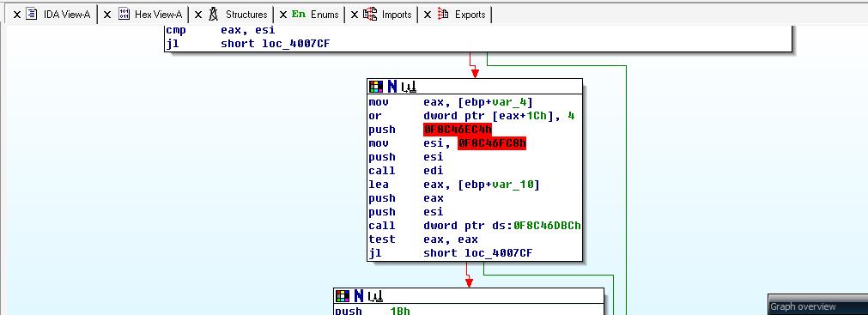
Task: Open the Hex View-A tab
Action: point(151,15)
